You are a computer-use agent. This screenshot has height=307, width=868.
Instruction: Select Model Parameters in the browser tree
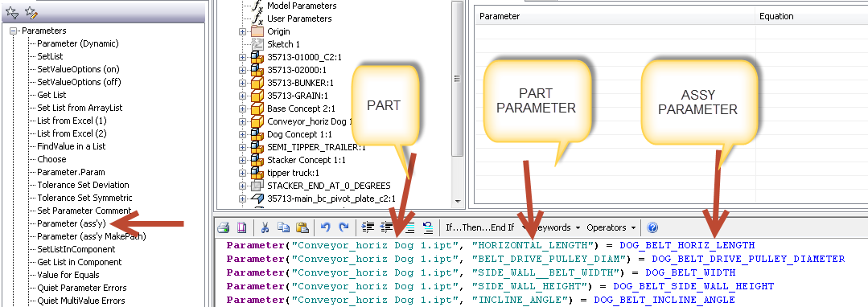coord(302,6)
